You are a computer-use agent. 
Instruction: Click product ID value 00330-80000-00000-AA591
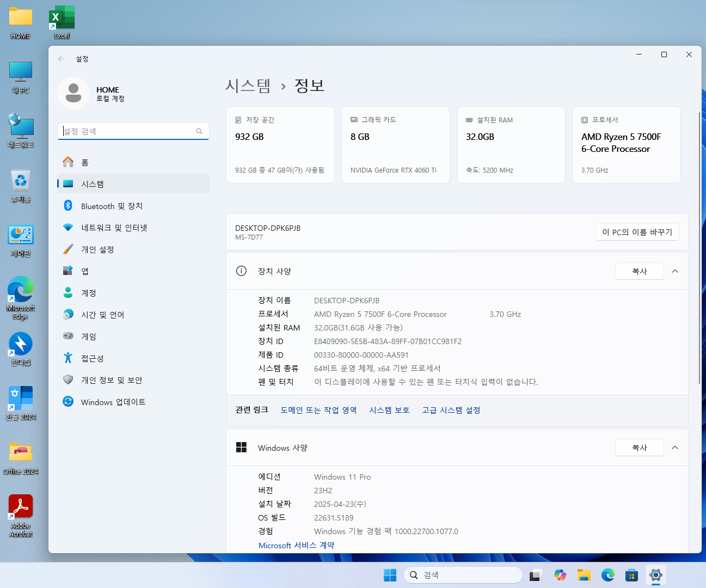tap(361, 355)
